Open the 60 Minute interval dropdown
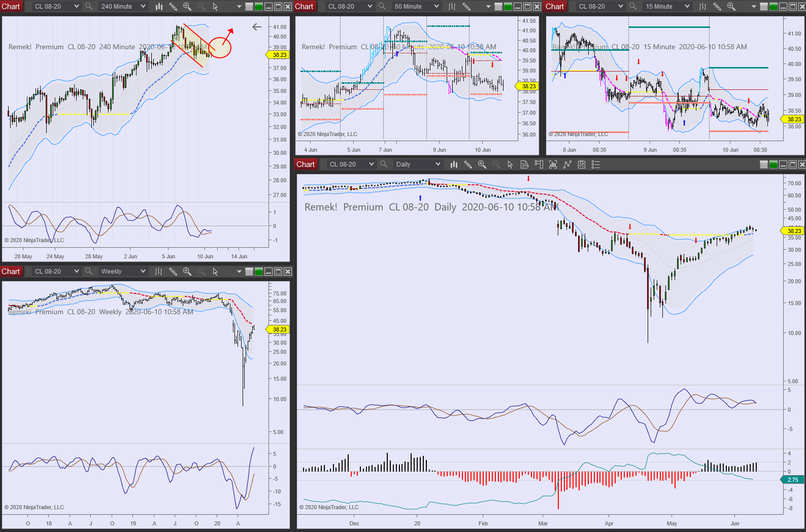Screen dimensions: 806x532 pos(416,7)
